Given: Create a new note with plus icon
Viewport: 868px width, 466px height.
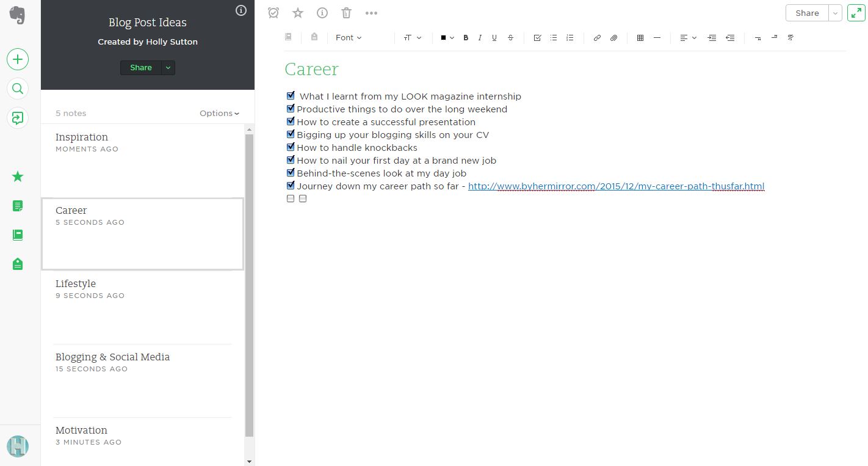Looking at the screenshot, I should pyautogui.click(x=18, y=59).
